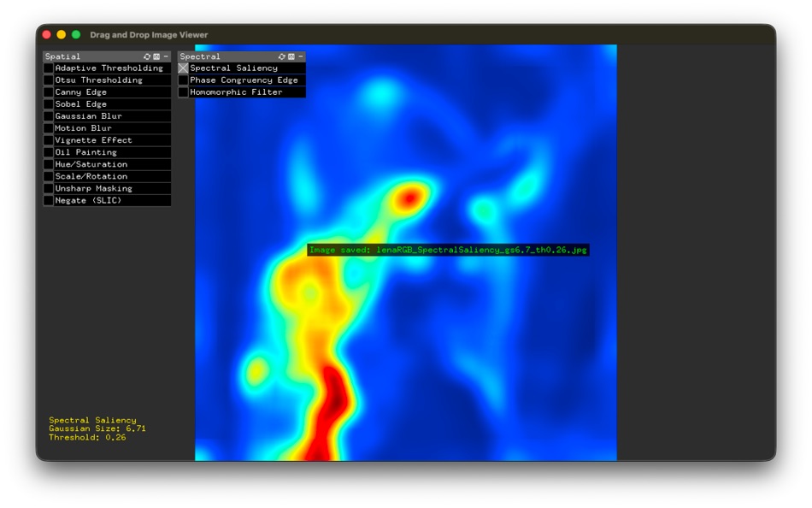Enable the Oil Painting filter
Image resolution: width=812 pixels, height=508 pixels.
pyautogui.click(x=50, y=151)
